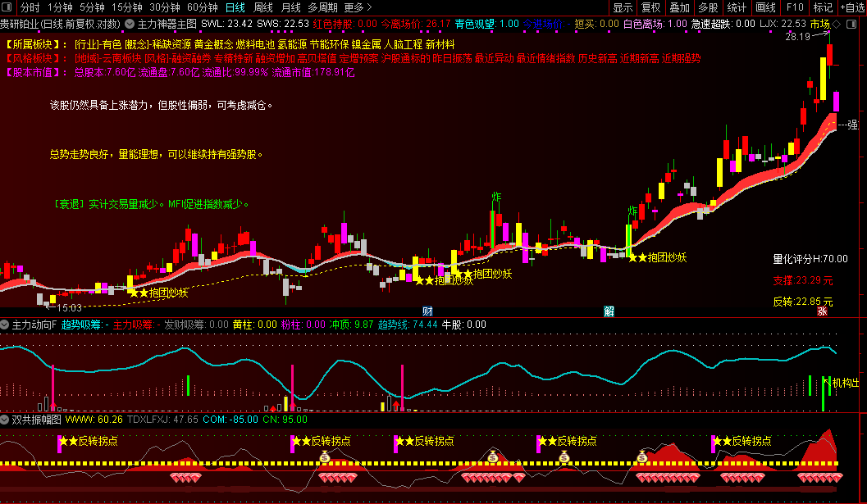Click the diamond icon beside 市场
The height and width of the screenshot is (504, 867).
click(x=837, y=25)
